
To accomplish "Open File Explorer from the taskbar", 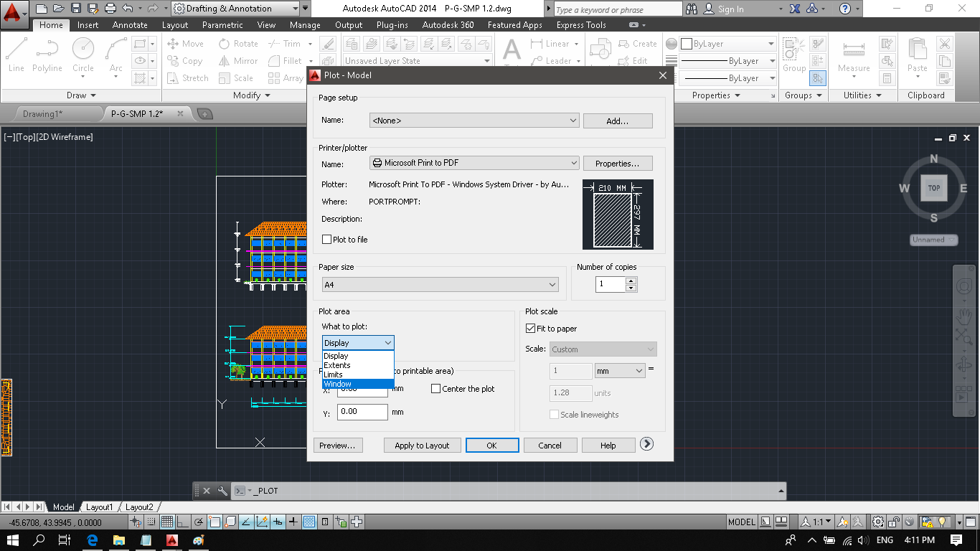I will 119,540.
